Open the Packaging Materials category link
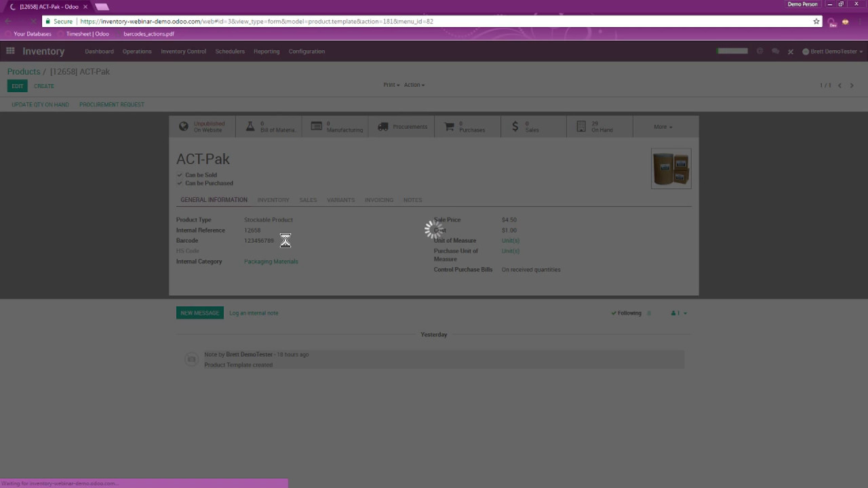Viewport: 868px width, 488px height. click(271, 262)
